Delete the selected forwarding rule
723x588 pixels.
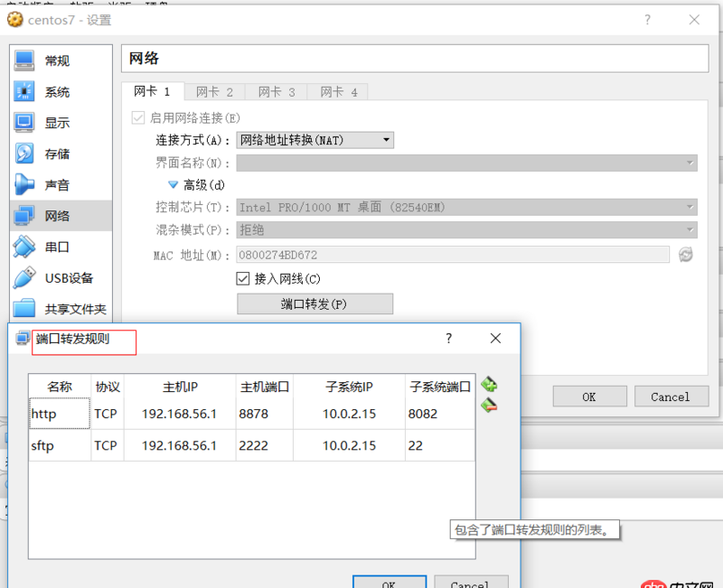pyautogui.click(x=489, y=406)
